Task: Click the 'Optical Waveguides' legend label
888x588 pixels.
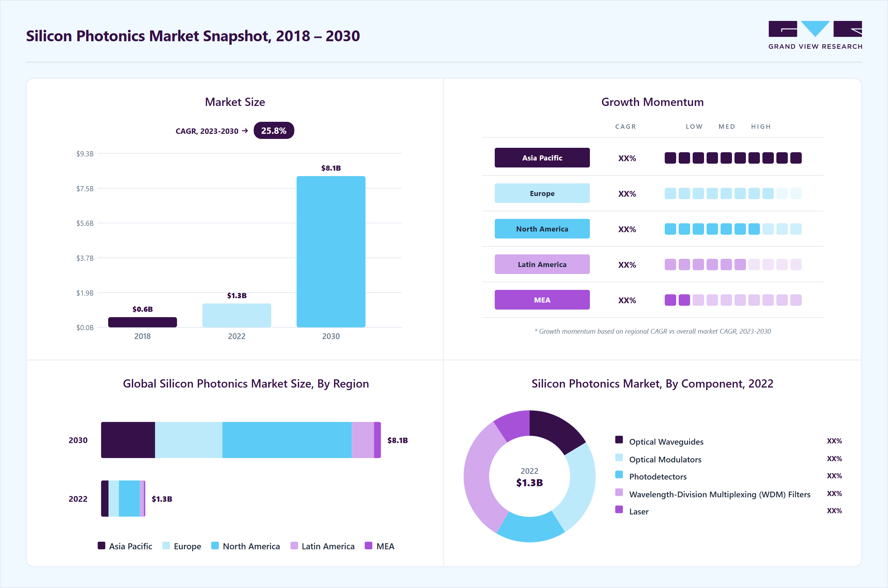Action: point(666,442)
